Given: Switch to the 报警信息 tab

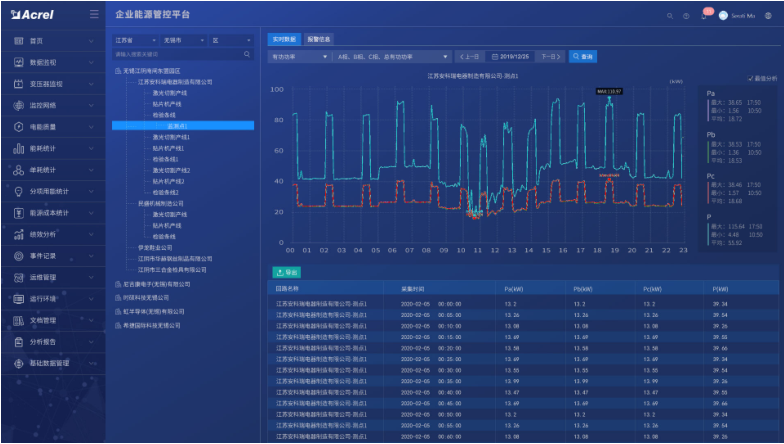Looking at the screenshot, I should click(x=318, y=39).
